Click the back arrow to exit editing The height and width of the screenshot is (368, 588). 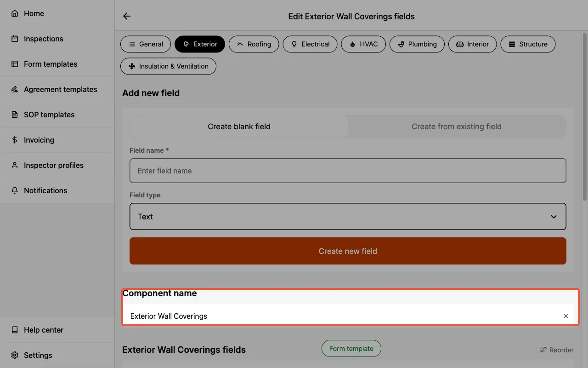tap(126, 16)
